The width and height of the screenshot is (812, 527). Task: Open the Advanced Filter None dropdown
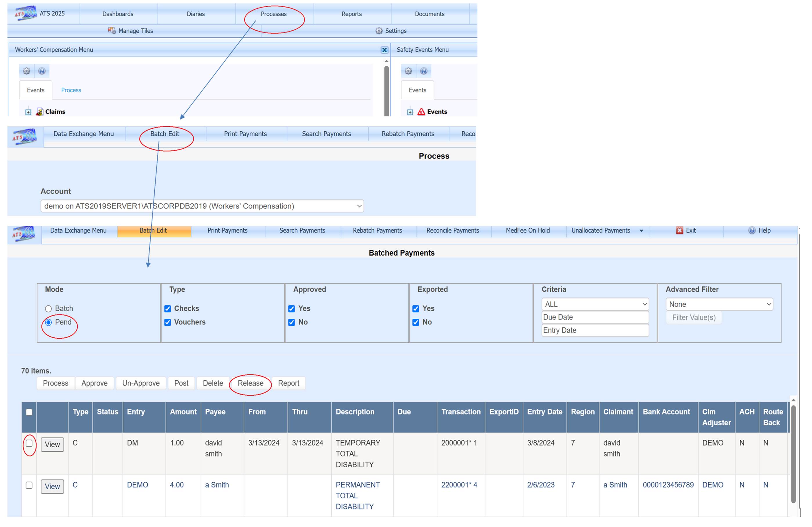click(x=719, y=304)
